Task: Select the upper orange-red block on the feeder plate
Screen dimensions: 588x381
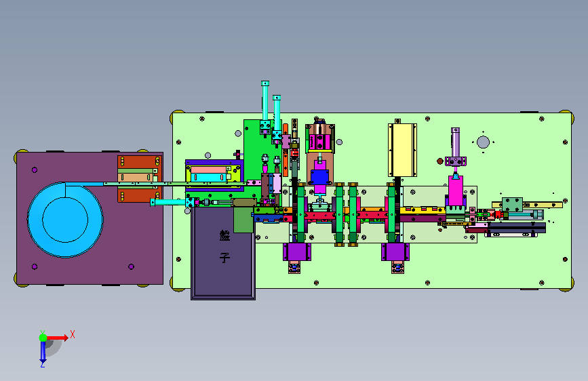Action: [140, 161]
